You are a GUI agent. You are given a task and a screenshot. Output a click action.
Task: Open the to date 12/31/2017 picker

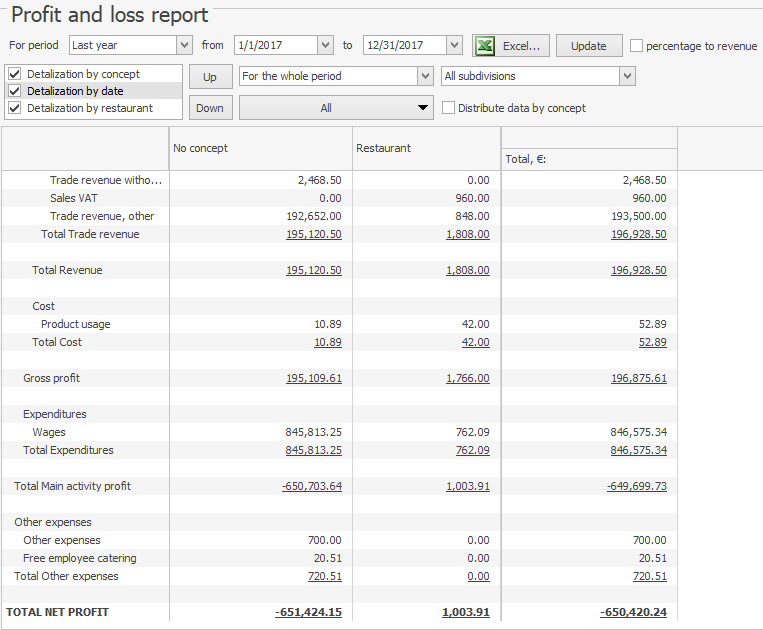454,45
